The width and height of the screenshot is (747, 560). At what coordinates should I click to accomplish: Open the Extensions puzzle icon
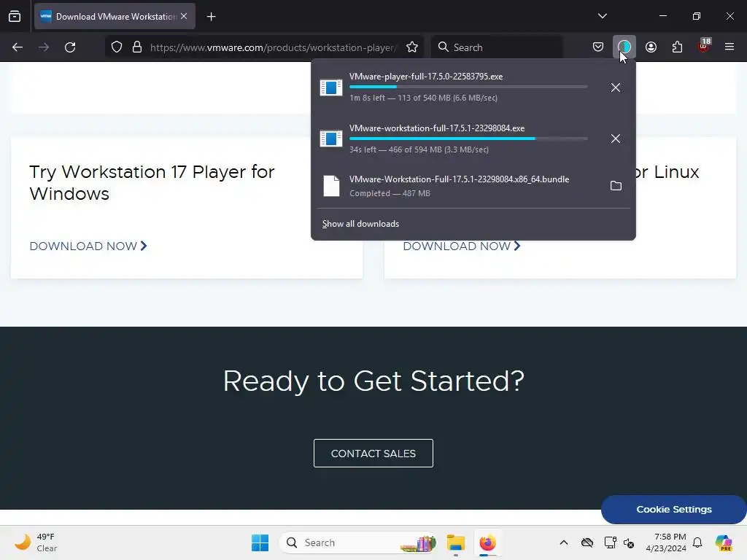click(677, 47)
